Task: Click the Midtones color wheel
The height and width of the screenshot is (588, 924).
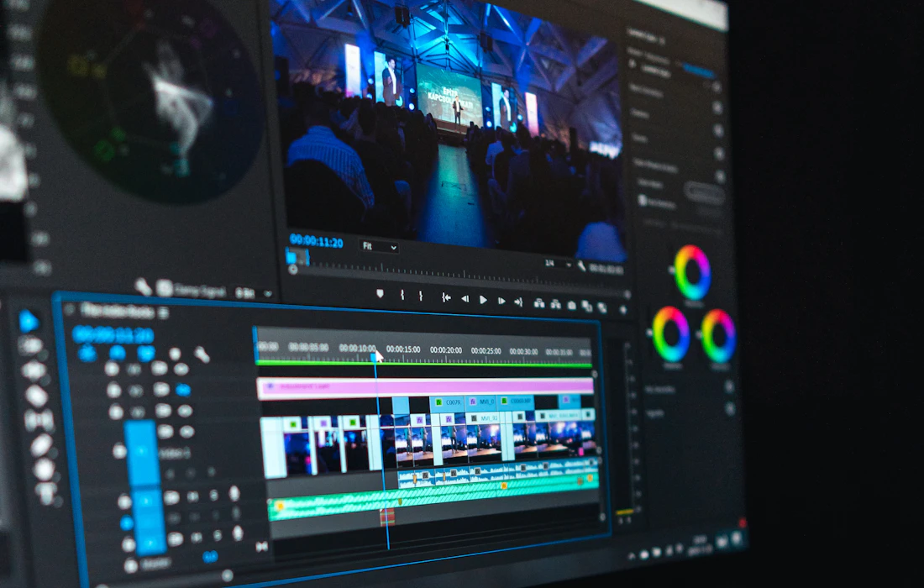Action: coord(692,273)
